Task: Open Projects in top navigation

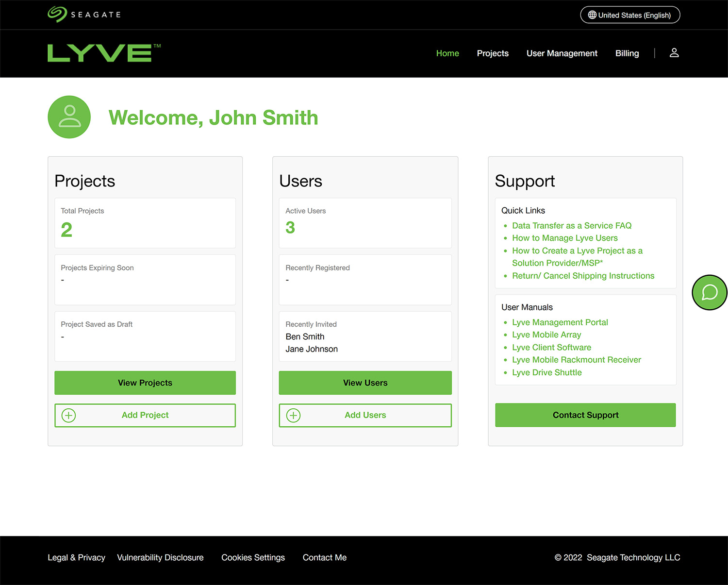Action: click(x=493, y=53)
